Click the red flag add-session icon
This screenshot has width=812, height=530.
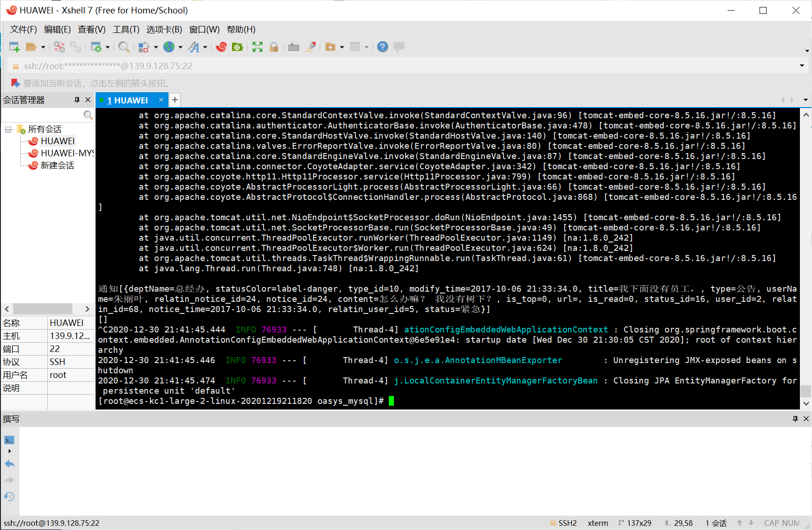coord(15,83)
